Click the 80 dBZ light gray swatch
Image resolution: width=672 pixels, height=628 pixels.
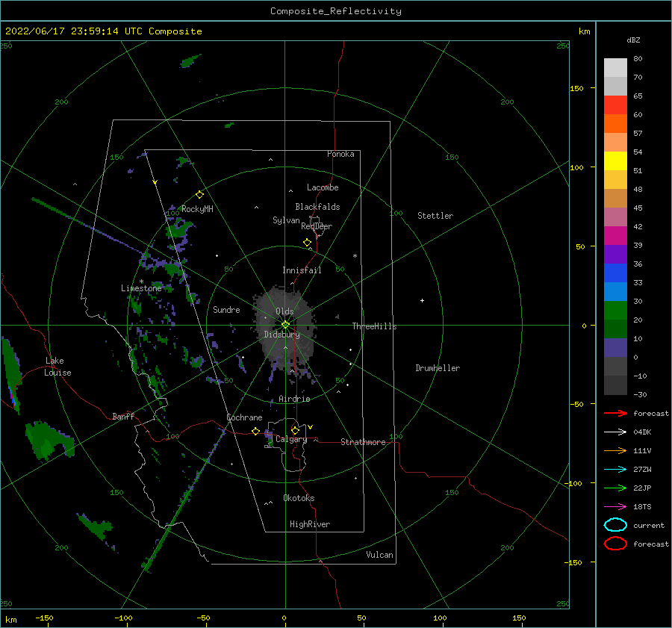point(615,68)
